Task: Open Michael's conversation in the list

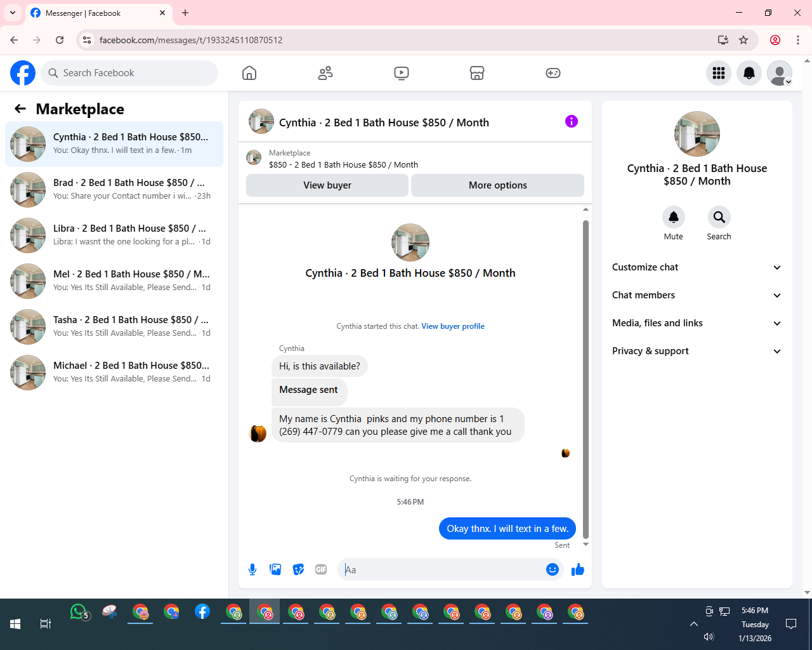Action: point(114,373)
